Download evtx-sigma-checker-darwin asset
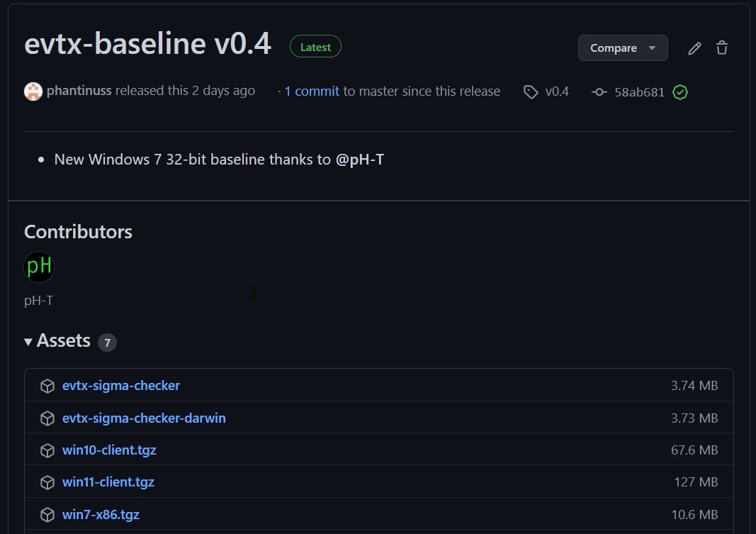Image resolution: width=756 pixels, height=534 pixels. coord(144,418)
